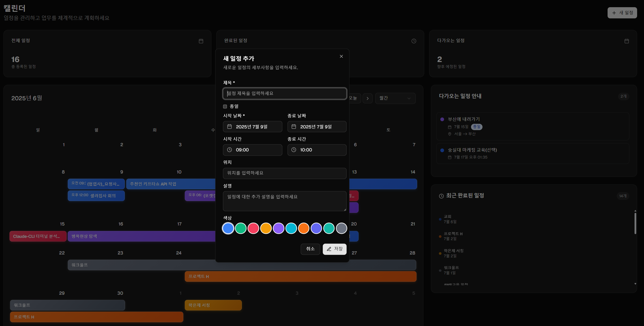Open start date picker 2025년 7월 9일

coord(252,127)
